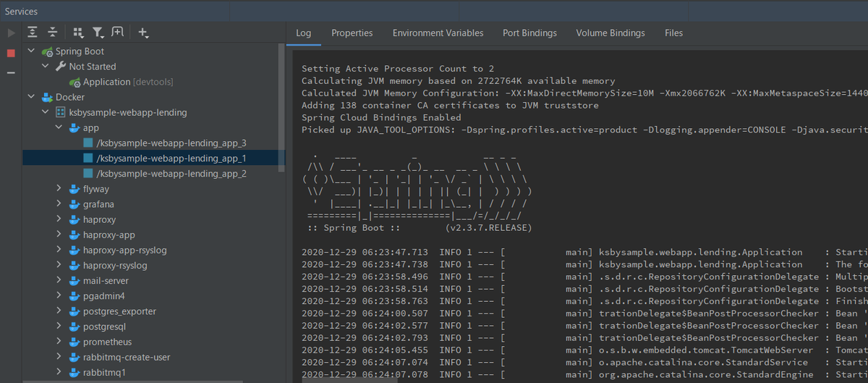Image resolution: width=868 pixels, height=383 pixels.
Task: Click the Collapse All toolbar icon
Action: pos(53,33)
